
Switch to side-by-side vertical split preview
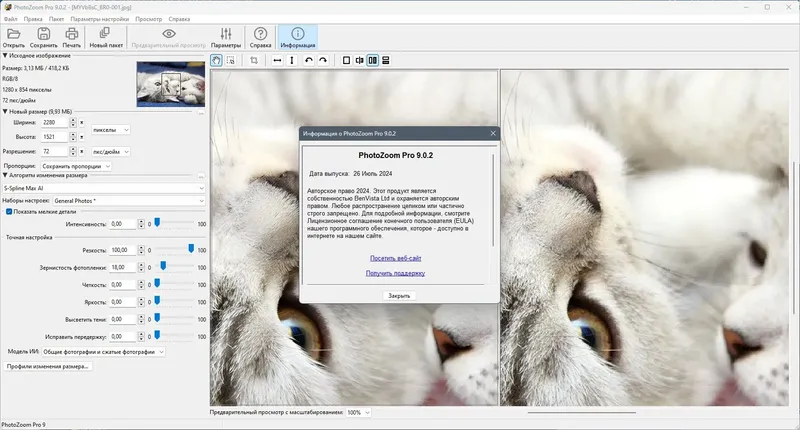pos(372,60)
